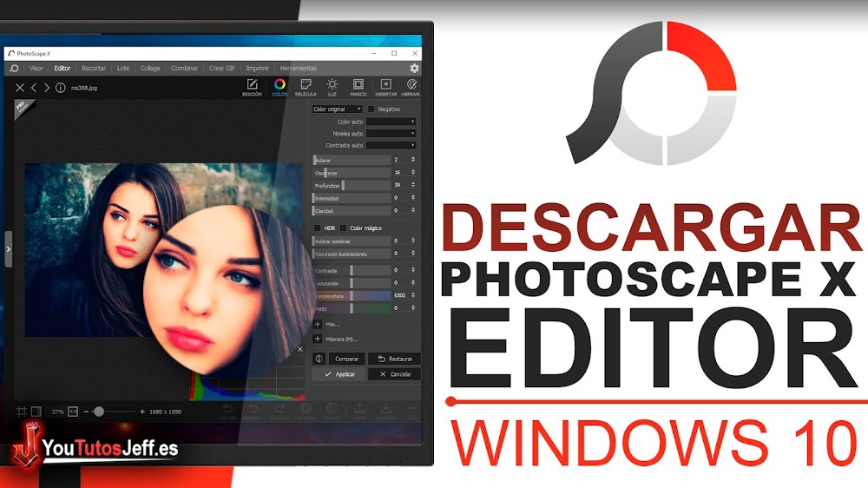Toggle the Negativo checkbox
The height and width of the screenshot is (488, 868).
pyautogui.click(x=371, y=109)
